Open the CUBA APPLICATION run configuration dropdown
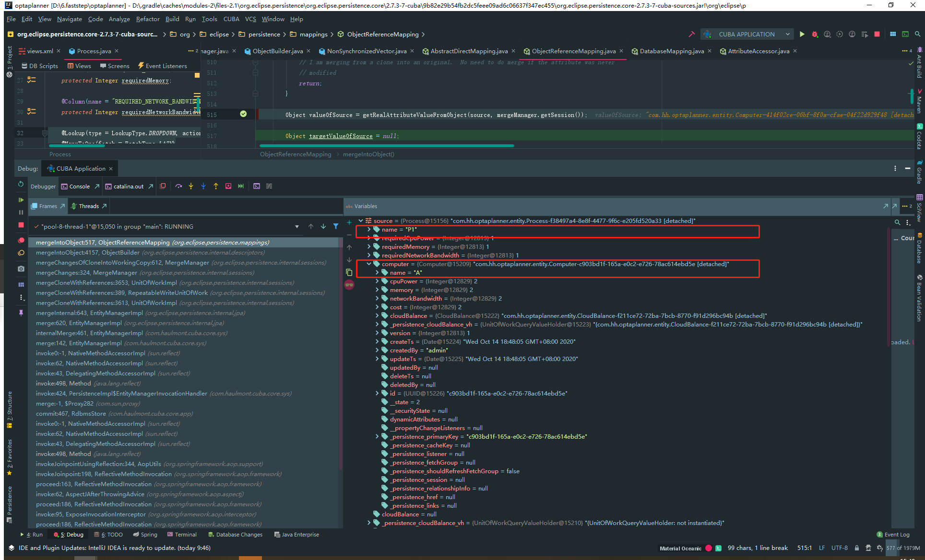Screen dimensions: 925x560 747,34
